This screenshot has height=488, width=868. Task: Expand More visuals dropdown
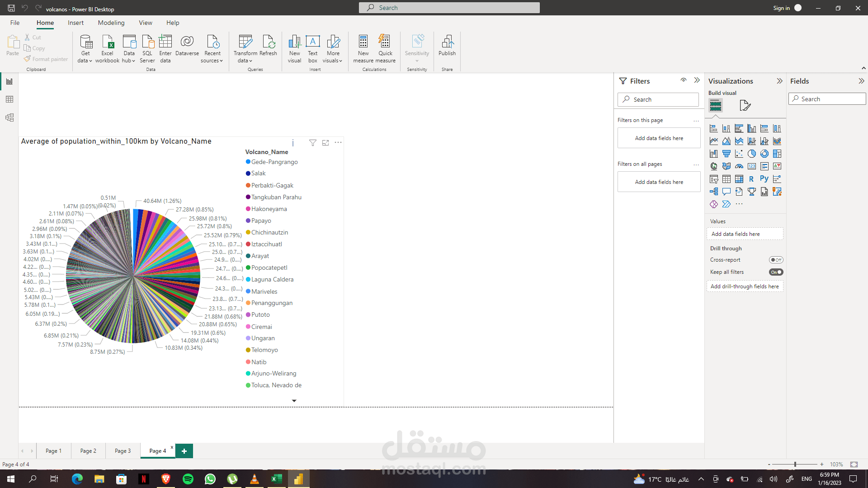pos(333,49)
